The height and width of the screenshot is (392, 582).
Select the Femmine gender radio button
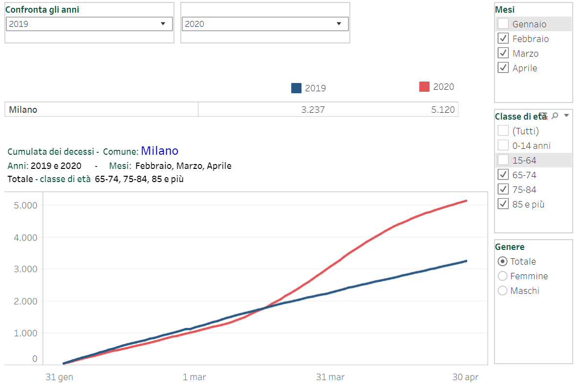[x=502, y=276]
